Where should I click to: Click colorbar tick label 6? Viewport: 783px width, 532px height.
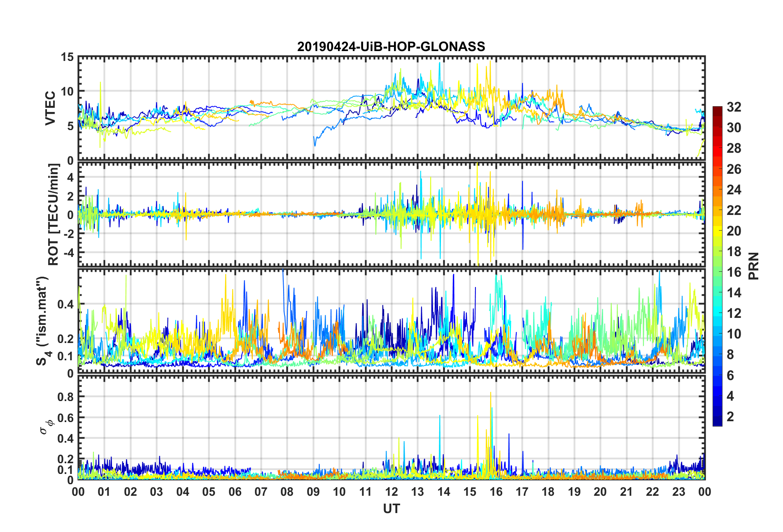coord(730,375)
